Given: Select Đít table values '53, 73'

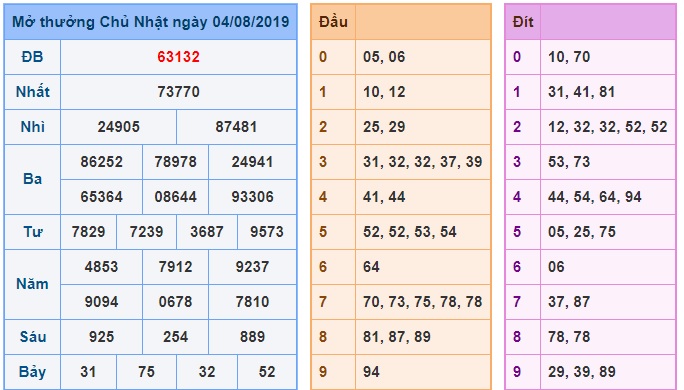Looking at the screenshot, I should [x=569, y=162].
